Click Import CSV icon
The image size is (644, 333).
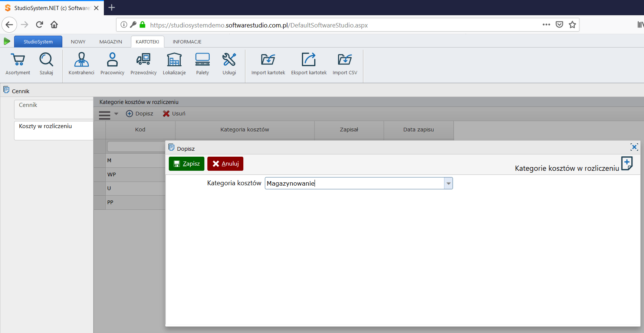(345, 60)
